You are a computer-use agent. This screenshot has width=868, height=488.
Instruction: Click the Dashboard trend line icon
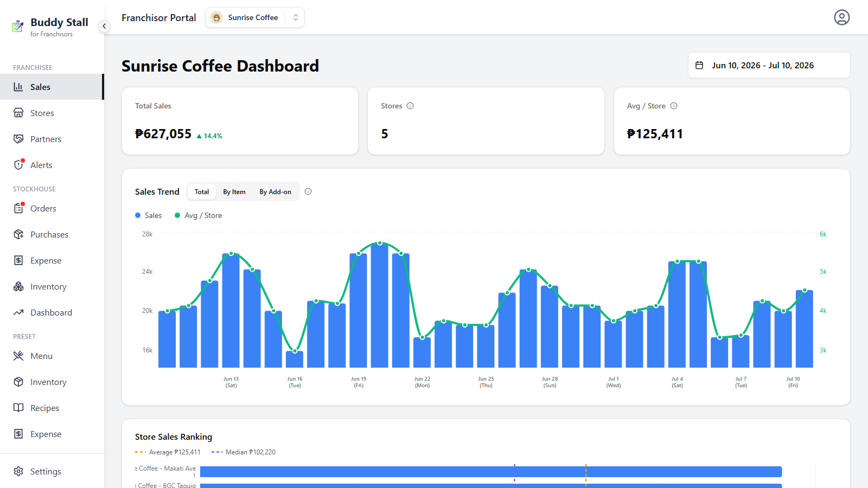18,312
